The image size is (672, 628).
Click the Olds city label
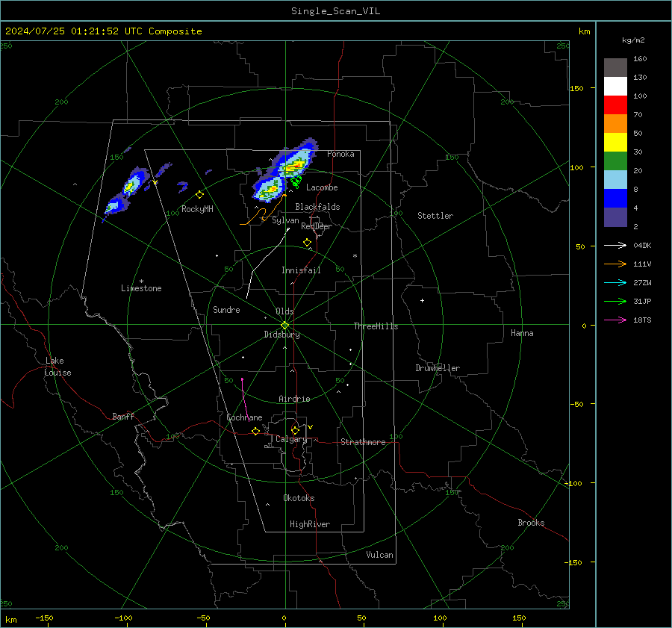pos(284,311)
